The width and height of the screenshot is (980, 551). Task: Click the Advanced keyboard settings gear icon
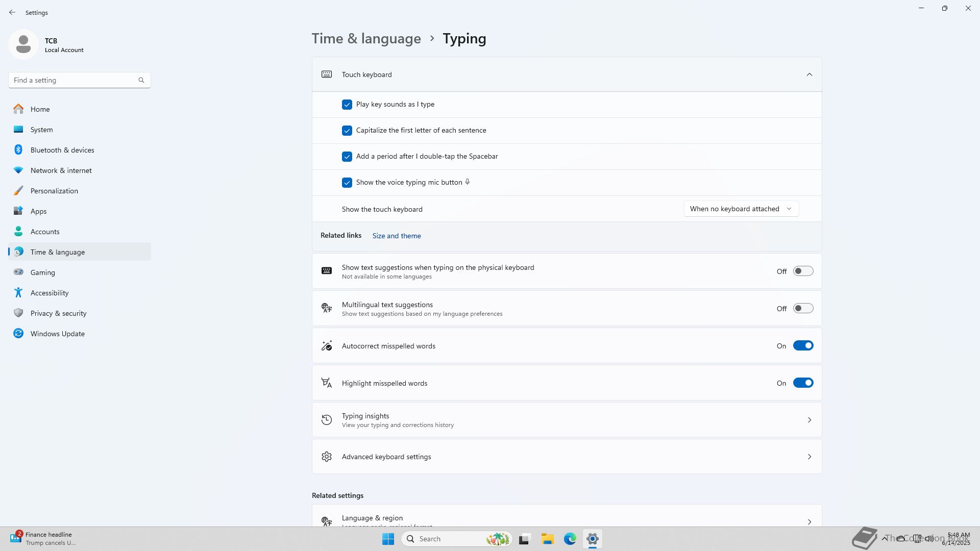(327, 457)
